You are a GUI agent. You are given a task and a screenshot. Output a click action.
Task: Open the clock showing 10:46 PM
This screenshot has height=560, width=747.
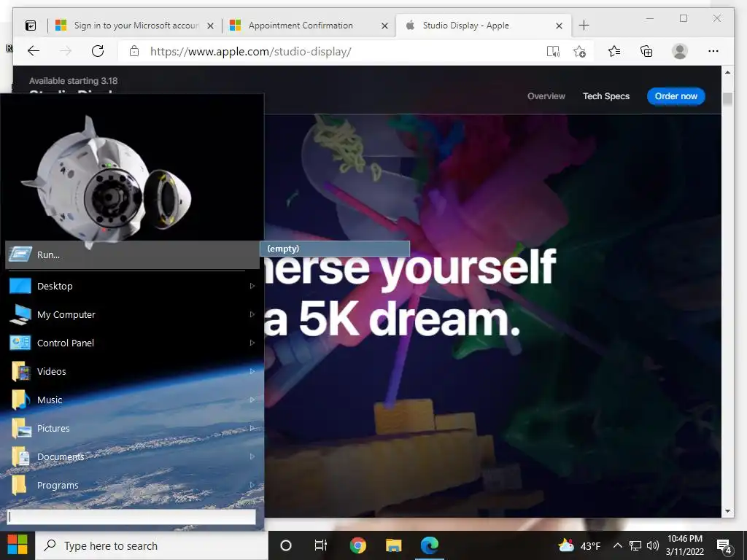tap(684, 545)
